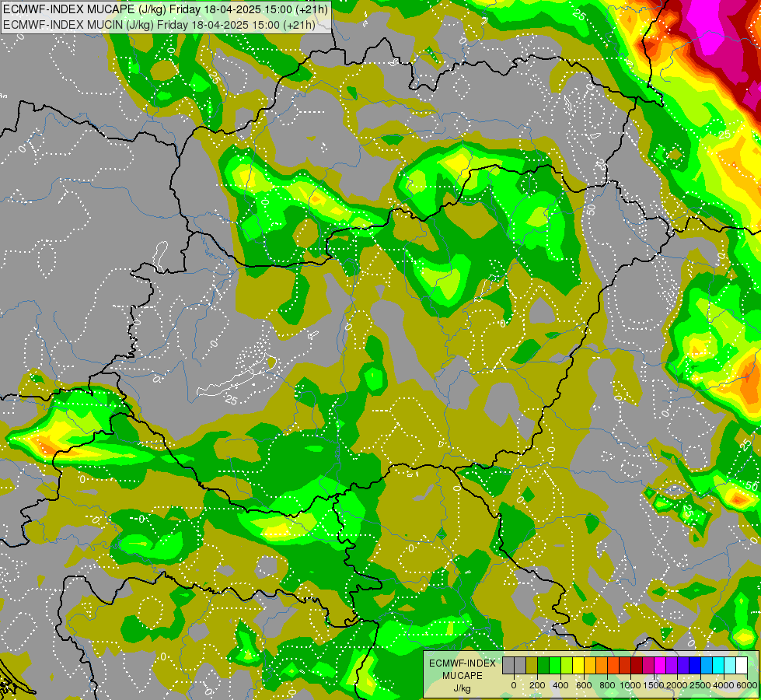The width and height of the screenshot is (761, 700).
Task: Click the legend label 'ECMWF-INDEX'
Action: click(x=463, y=663)
